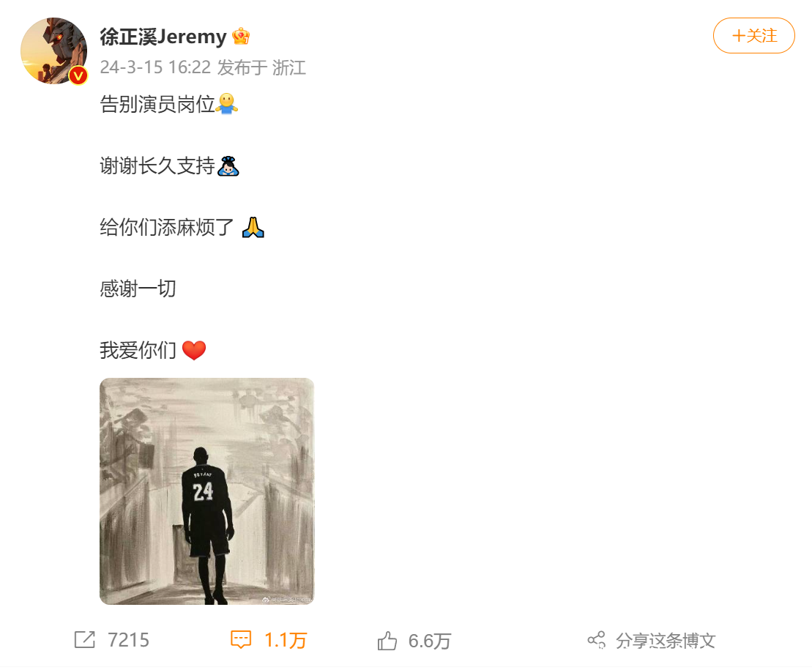The height and width of the screenshot is (670, 812).
Task: Click the bowing person emoji
Action: click(x=228, y=165)
